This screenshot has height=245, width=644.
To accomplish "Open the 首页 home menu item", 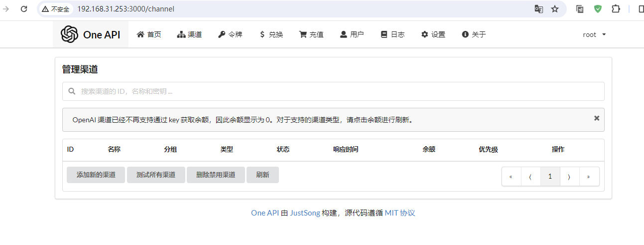I will (x=149, y=34).
